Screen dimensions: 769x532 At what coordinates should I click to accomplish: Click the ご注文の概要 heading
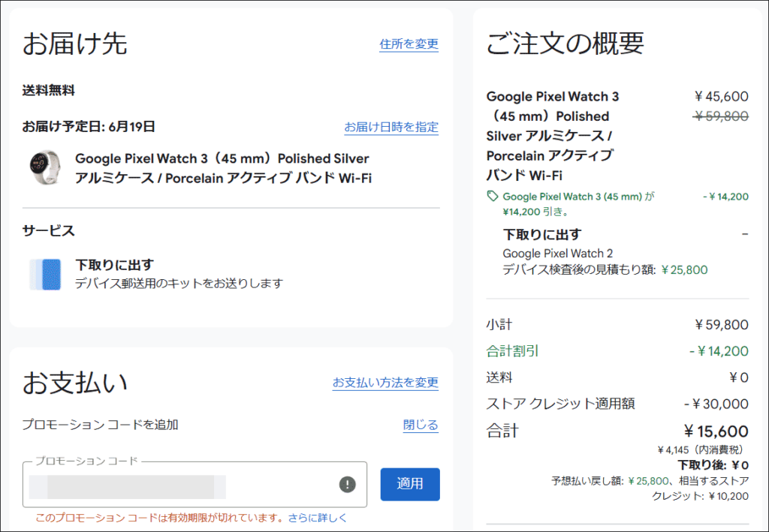[565, 43]
